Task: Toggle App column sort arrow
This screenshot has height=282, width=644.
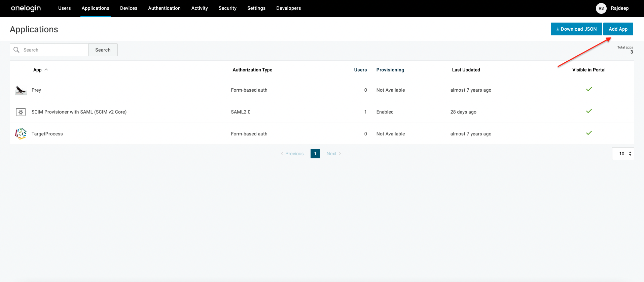Action: (x=46, y=70)
